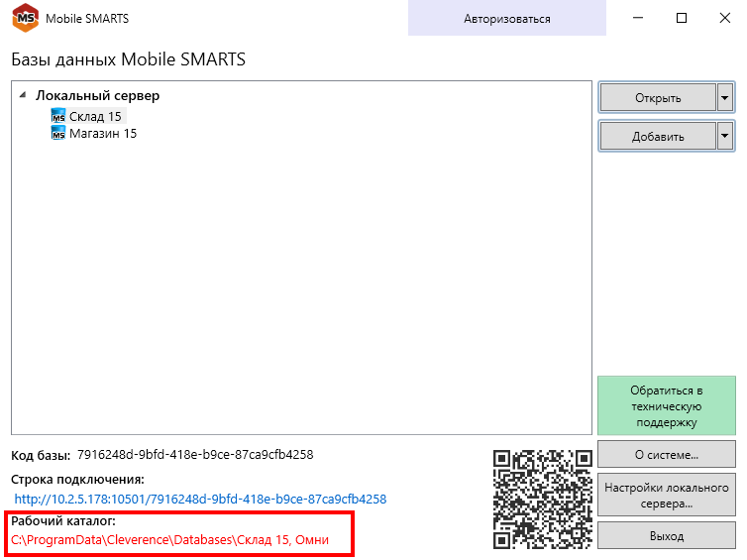The height and width of the screenshot is (560, 747).
Task: Click the Код базы label
Action: [41, 456]
